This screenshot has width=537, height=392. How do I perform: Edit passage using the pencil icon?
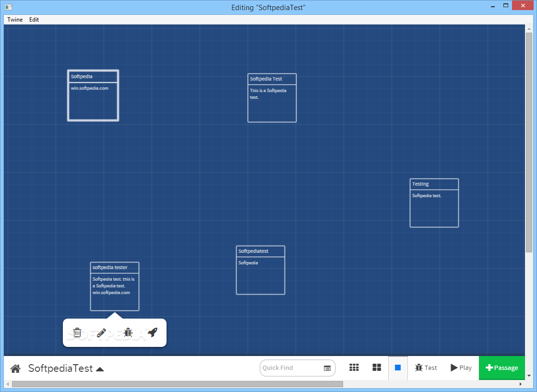(x=102, y=333)
